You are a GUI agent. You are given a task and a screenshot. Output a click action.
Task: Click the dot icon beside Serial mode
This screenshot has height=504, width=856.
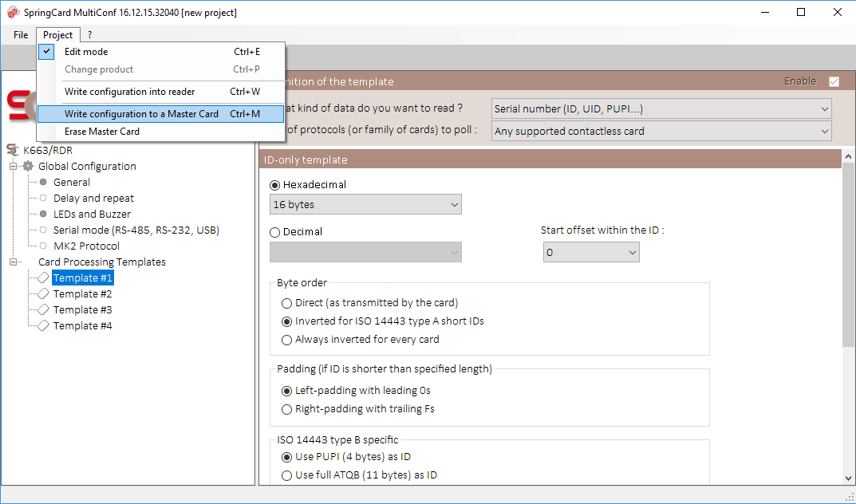coord(43,230)
